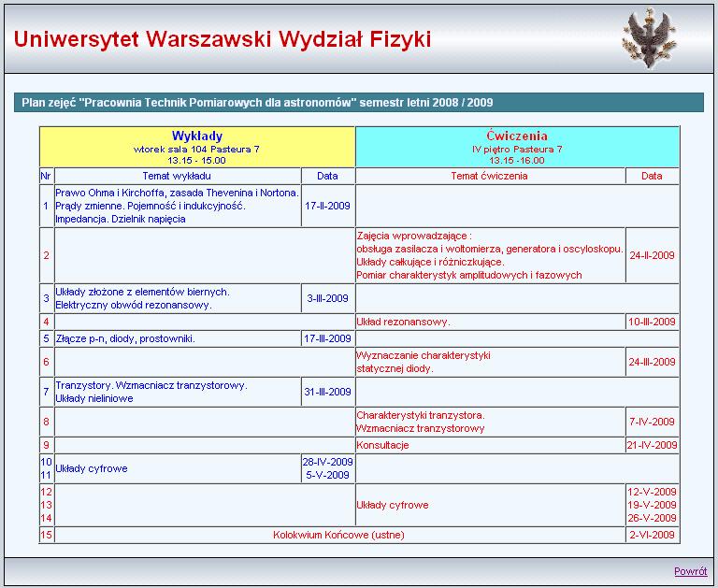Screen dimensions: 718x588
Task: Click the date 28-IV-2009
Action: (x=327, y=462)
